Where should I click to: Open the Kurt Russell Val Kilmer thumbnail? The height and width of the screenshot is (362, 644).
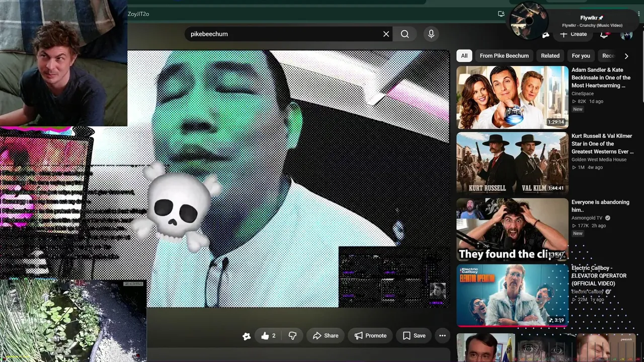coord(512,163)
